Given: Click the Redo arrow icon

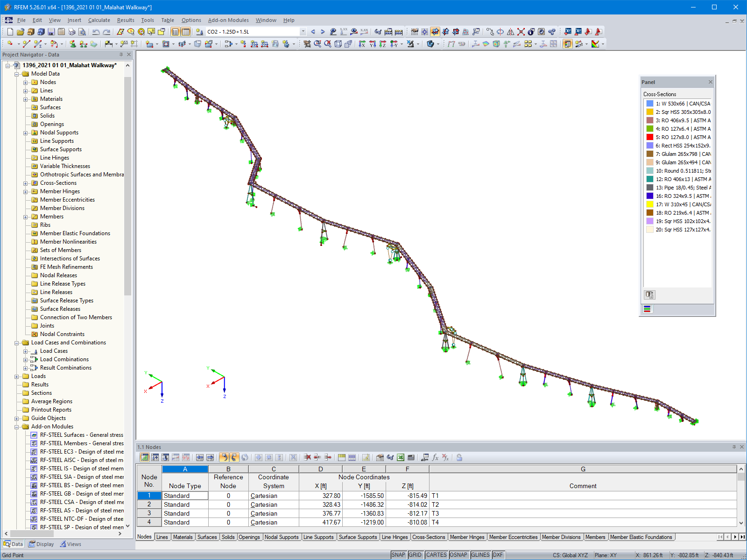Looking at the screenshot, I should (106, 32).
